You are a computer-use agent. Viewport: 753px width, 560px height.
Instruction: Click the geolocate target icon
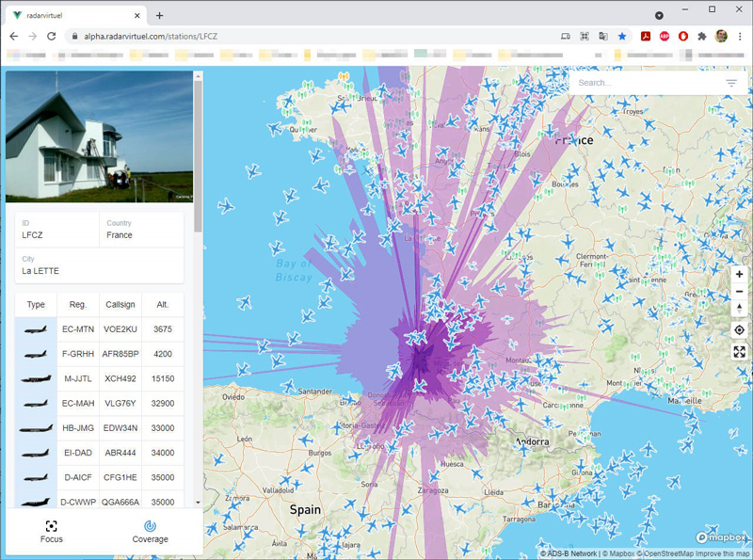pyautogui.click(x=739, y=330)
